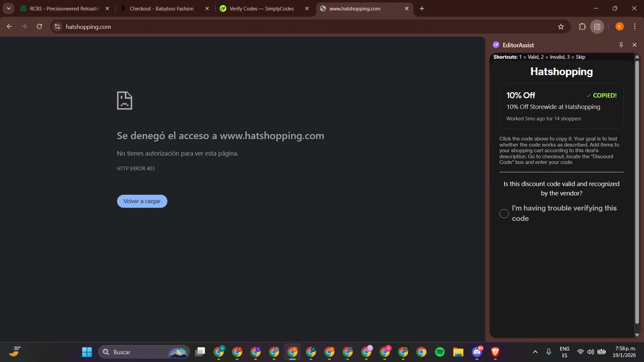Open Brave browser from the taskbar

pyautogui.click(x=495, y=352)
